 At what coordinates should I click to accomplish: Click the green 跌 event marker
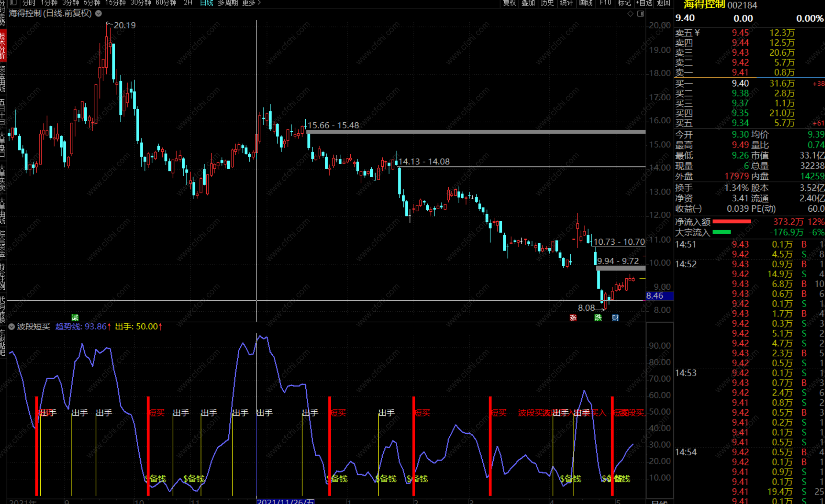point(598,318)
